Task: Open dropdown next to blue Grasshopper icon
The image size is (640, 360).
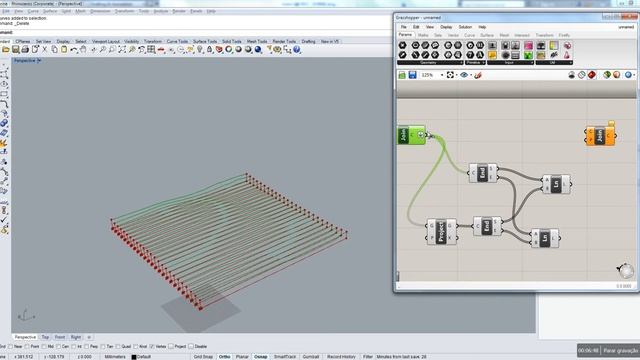Action: (x=634, y=75)
